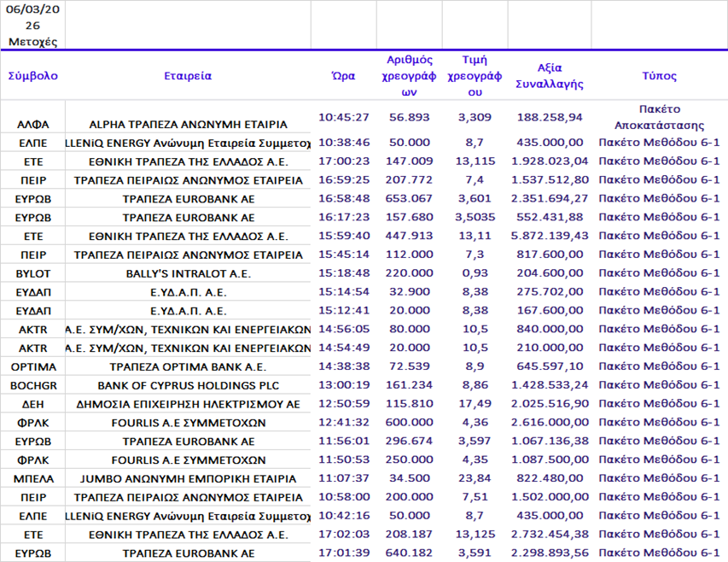
Task: Click the Ώρα column header
Action: coord(344,76)
